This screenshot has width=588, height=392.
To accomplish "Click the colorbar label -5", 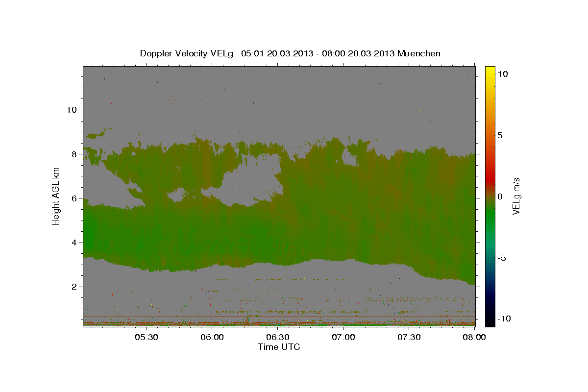I will (x=502, y=258).
